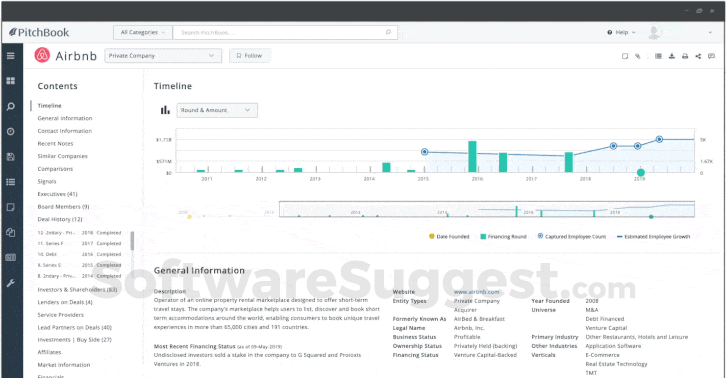Open Comparisons in Contents

(55, 169)
